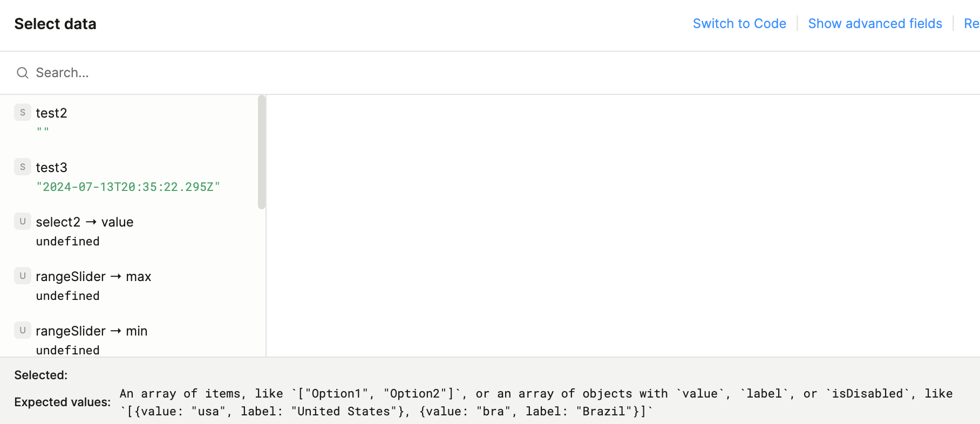This screenshot has height=424, width=980.
Task: Click the empty string value under test2
Action: point(43,131)
